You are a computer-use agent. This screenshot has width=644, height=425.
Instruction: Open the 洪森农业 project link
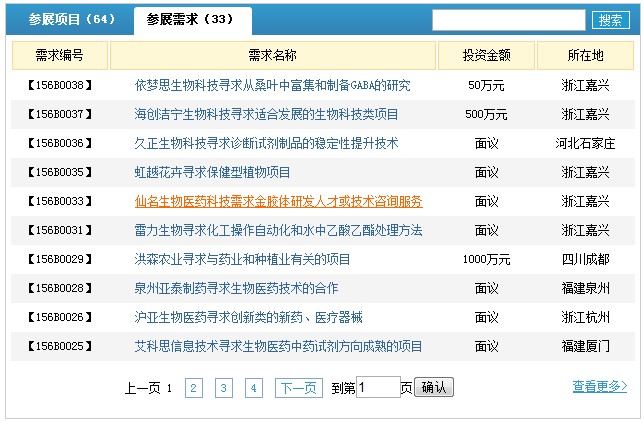click(242, 259)
